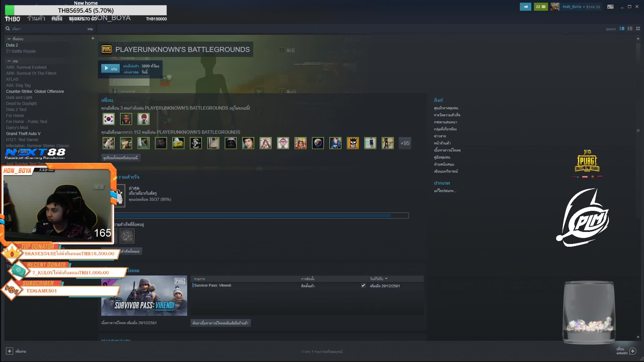The width and height of the screenshot is (644, 362).
Task: Open the คลัง library tab
Action: point(57,18)
